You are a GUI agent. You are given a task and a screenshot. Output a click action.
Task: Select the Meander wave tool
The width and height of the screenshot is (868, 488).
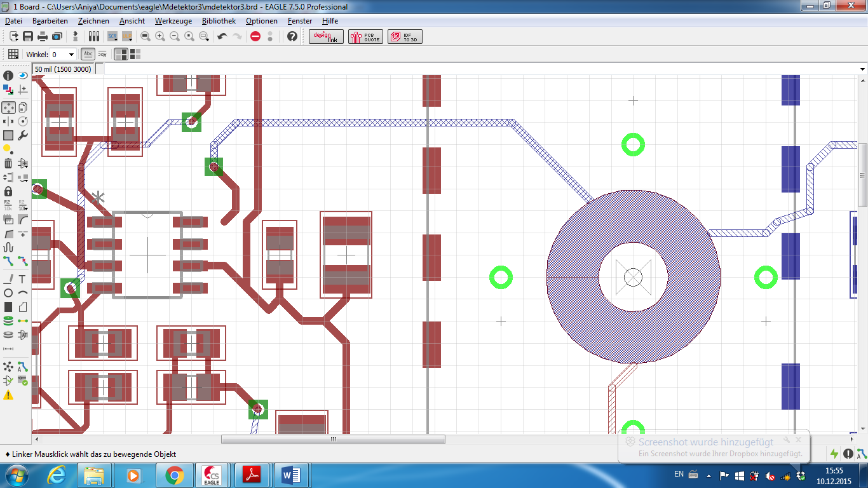8,247
